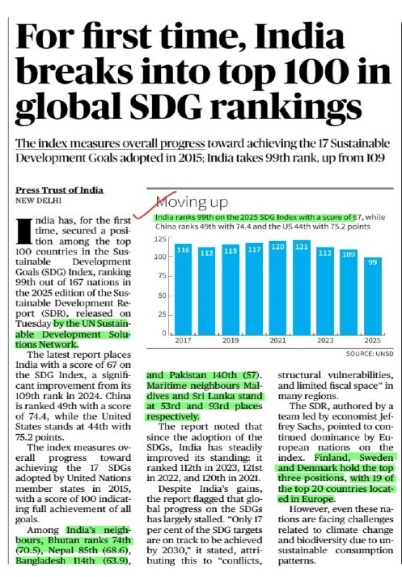Click the underlined subheading about index measures
Viewport: 402px width, 577px height.
click(x=110, y=143)
